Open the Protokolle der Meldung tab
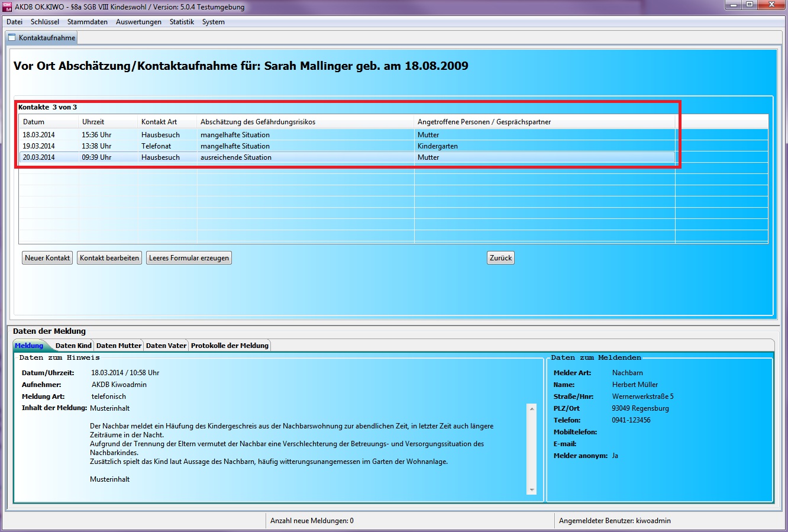 coord(230,346)
